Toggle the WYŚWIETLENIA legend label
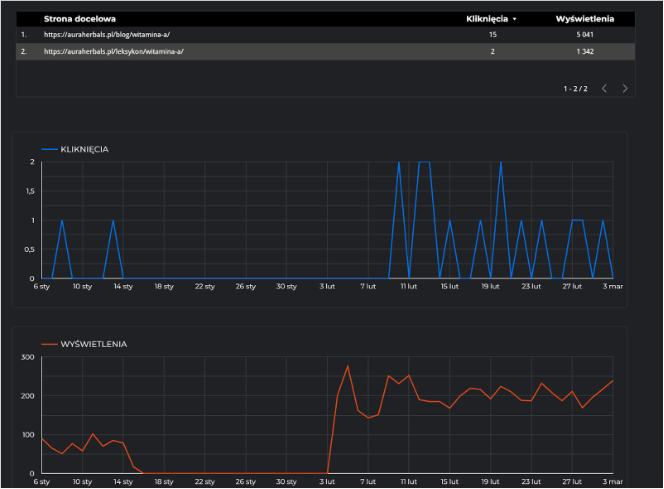Image resolution: width=664 pixels, height=489 pixels. (94, 344)
